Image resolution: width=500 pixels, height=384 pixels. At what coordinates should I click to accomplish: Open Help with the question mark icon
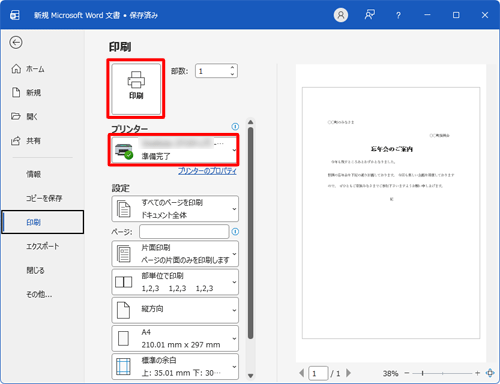click(x=398, y=15)
